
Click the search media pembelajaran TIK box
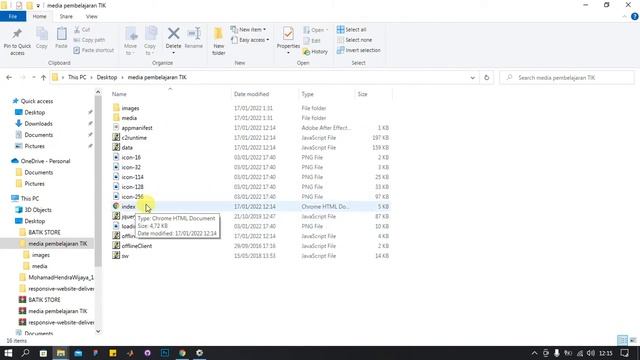(x=567, y=78)
